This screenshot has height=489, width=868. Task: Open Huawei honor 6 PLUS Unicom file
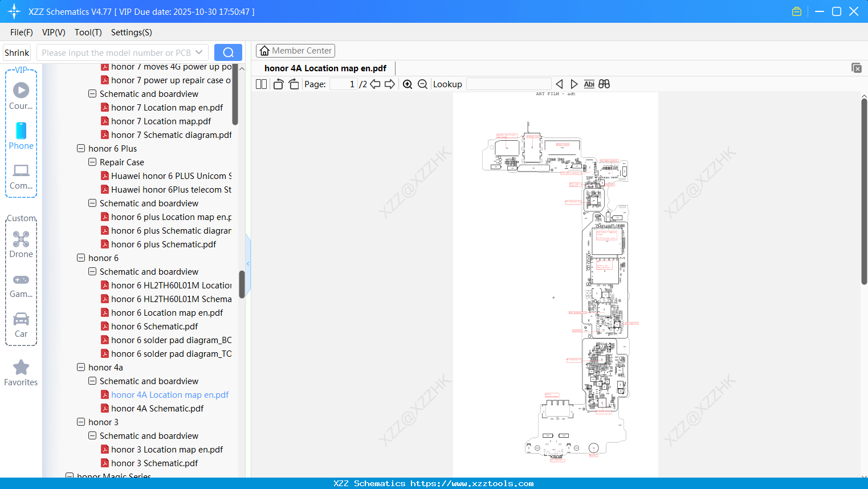[x=171, y=176]
